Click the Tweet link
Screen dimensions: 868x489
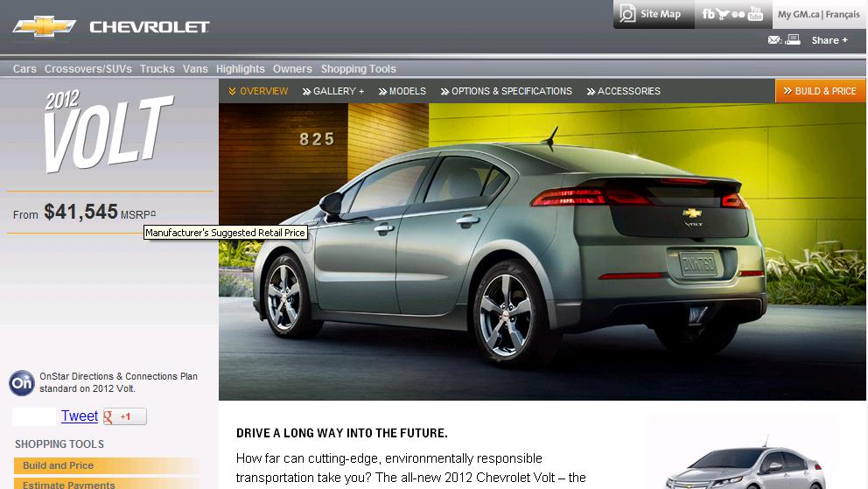click(x=80, y=416)
